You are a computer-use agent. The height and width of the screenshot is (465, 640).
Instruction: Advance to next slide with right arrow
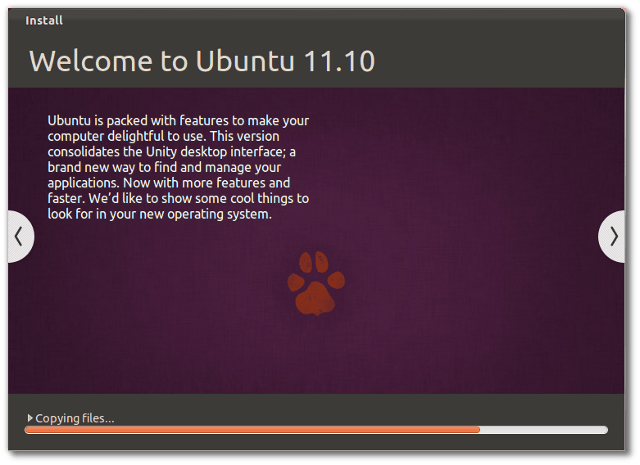pos(612,236)
